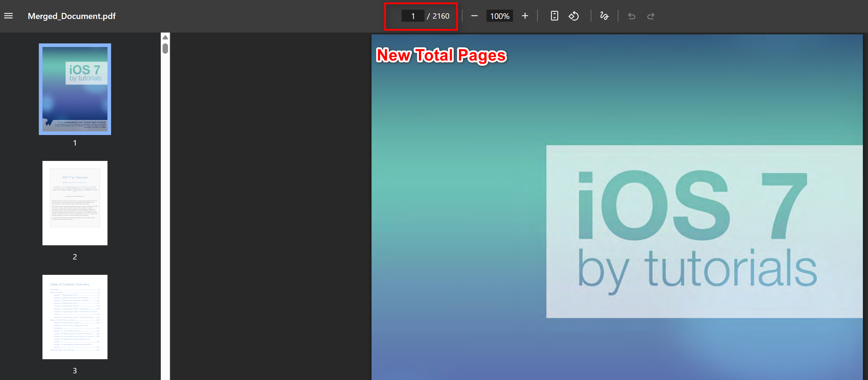Click the redo arrow icon
The height and width of the screenshot is (380, 868).
[651, 16]
